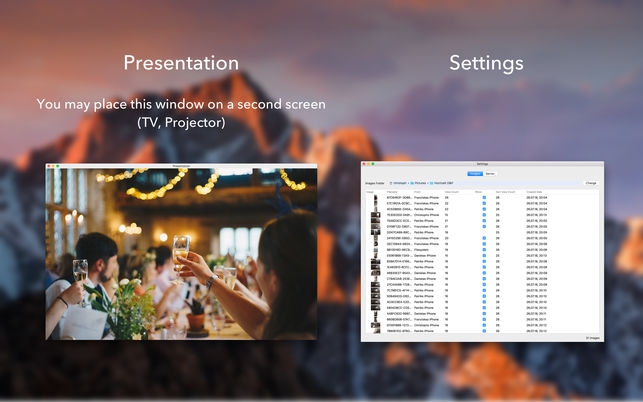Viewport: 643px width, 402px height.
Task: Click the wedding photo in Presentation window
Action: pos(181,254)
